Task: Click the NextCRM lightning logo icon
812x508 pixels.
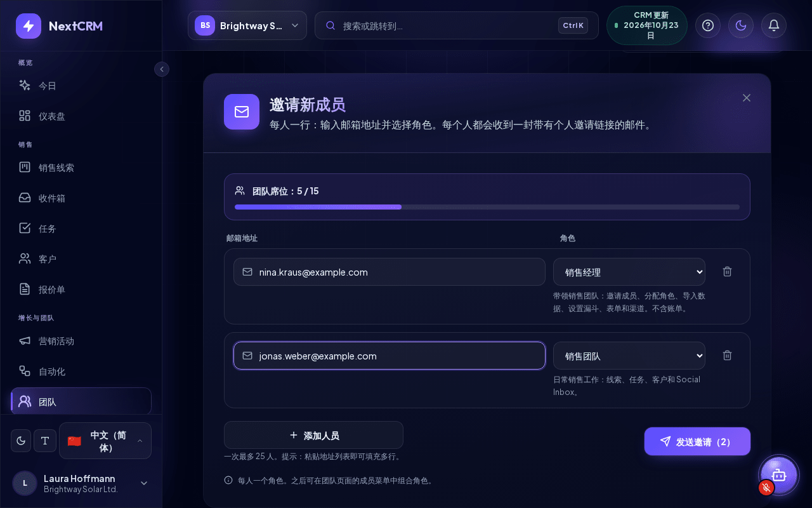Action: 29,26
